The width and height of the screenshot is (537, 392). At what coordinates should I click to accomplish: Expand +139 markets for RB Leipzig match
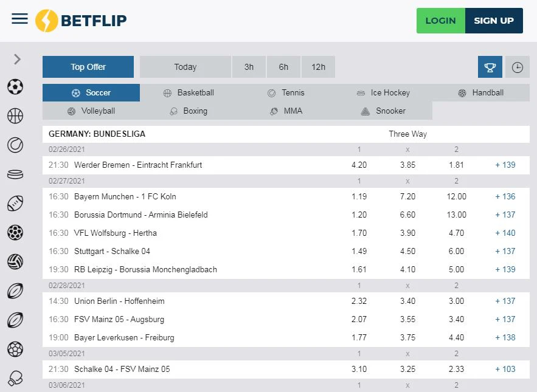point(505,269)
